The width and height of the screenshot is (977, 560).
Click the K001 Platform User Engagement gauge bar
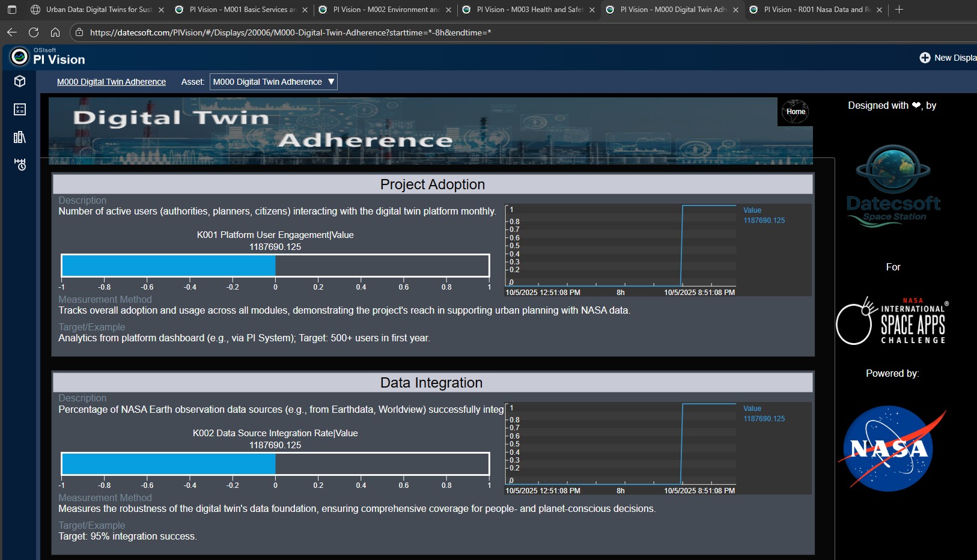pos(275,266)
